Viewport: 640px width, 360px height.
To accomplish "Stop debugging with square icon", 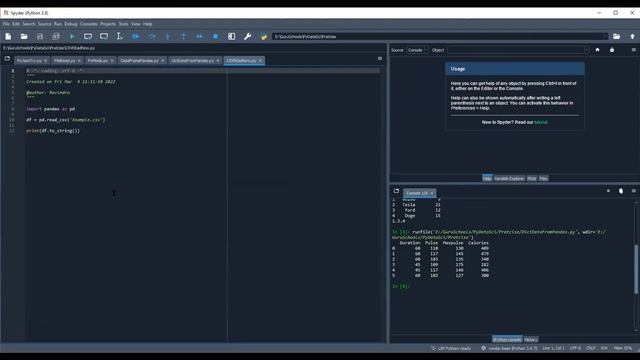I will click(x=216, y=36).
